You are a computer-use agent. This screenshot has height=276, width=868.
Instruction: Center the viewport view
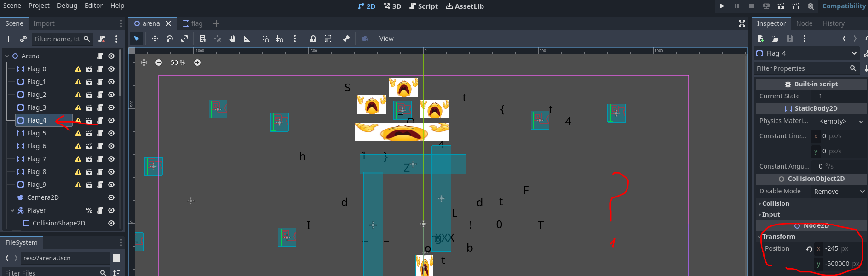[144, 62]
